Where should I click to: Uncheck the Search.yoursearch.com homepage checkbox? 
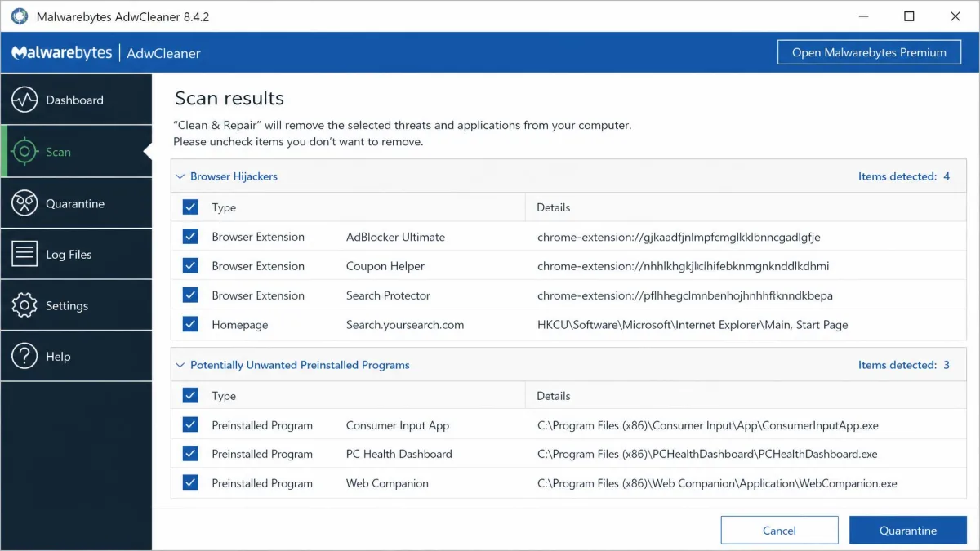coord(190,324)
